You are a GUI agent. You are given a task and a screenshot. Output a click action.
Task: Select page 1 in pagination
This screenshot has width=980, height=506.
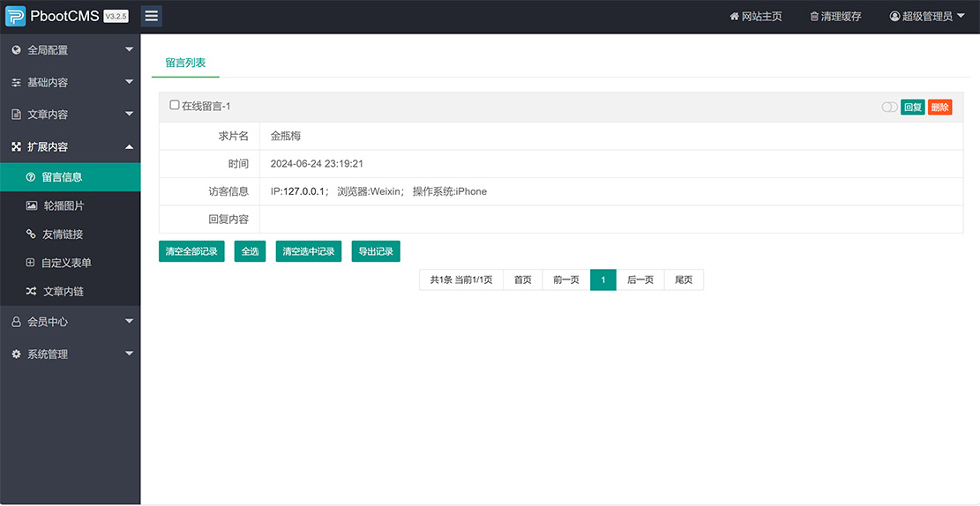[603, 279]
